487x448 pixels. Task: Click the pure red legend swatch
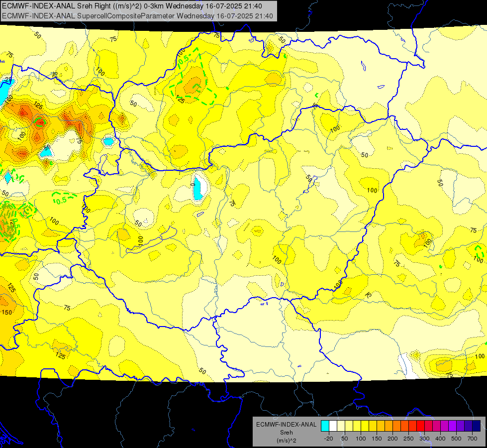tap(421, 426)
